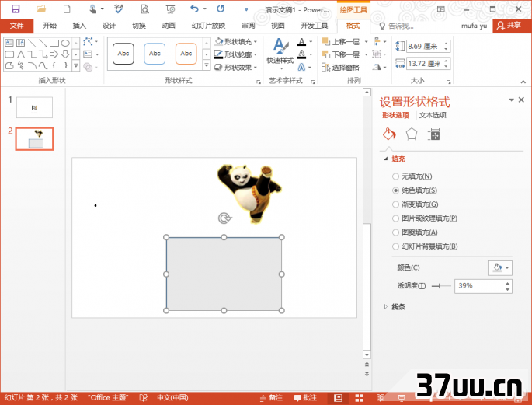Open Effects pentagon icon in format pane

[412, 134]
